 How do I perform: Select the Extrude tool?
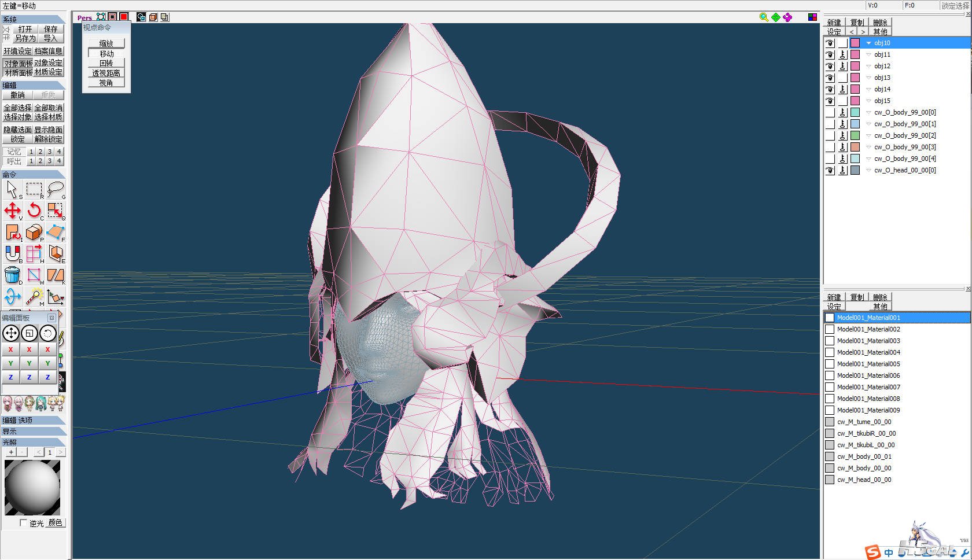(56, 253)
